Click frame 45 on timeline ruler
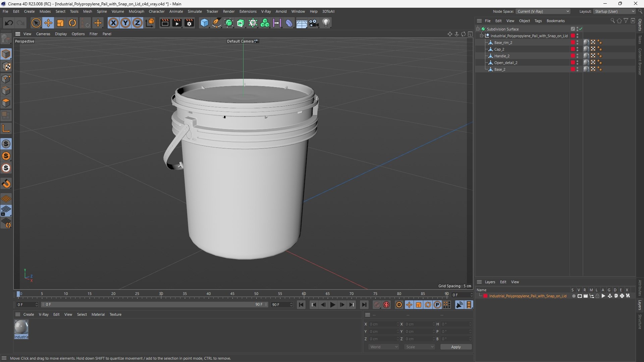Image resolution: width=644 pixels, height=362 pixels. click(x=232, y=294)
